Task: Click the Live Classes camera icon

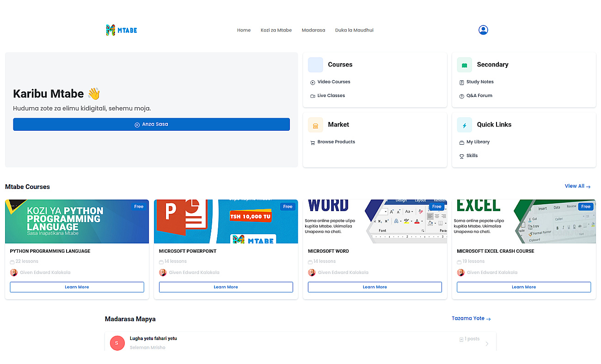Action: pyautogui.click(x=313, y=96)
